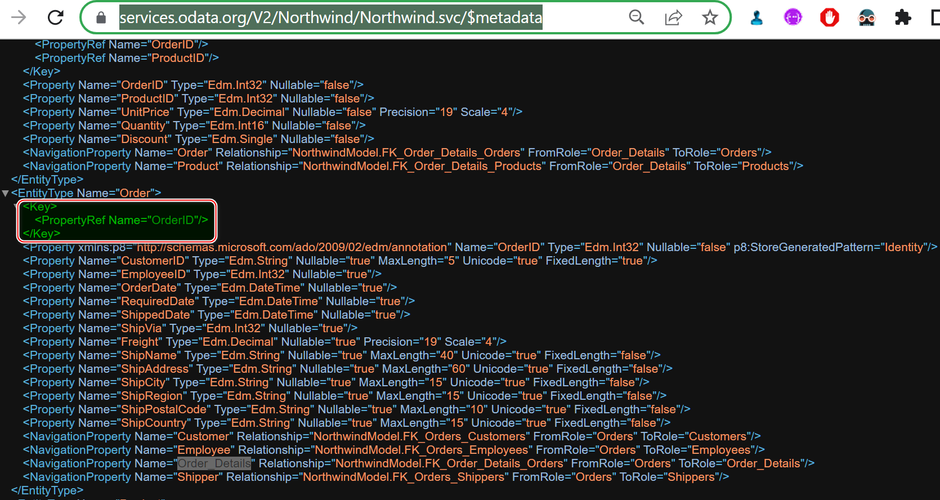Click the Property Name="Freight" attribute

pos(120,342)
